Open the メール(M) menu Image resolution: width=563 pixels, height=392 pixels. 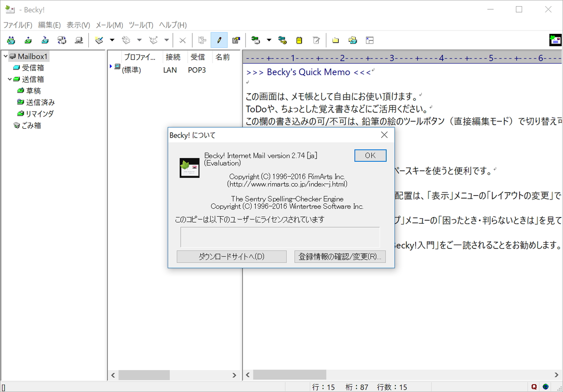click(x=110, y=25)
